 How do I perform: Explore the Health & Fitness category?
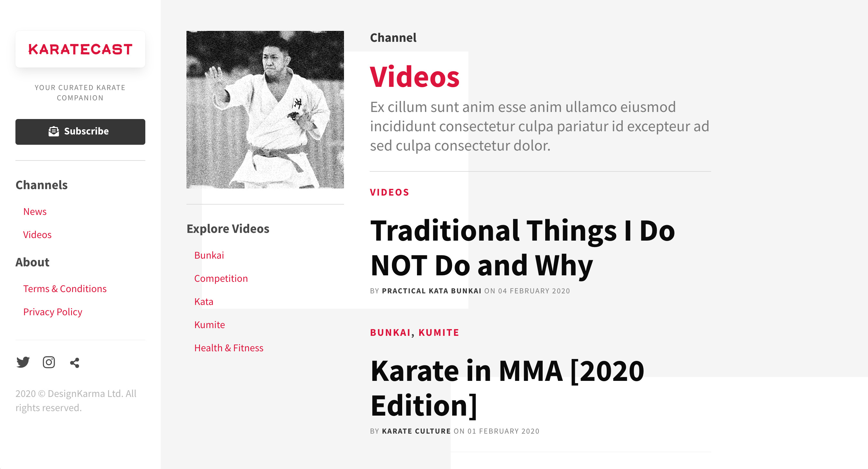[x=229, y=348]
